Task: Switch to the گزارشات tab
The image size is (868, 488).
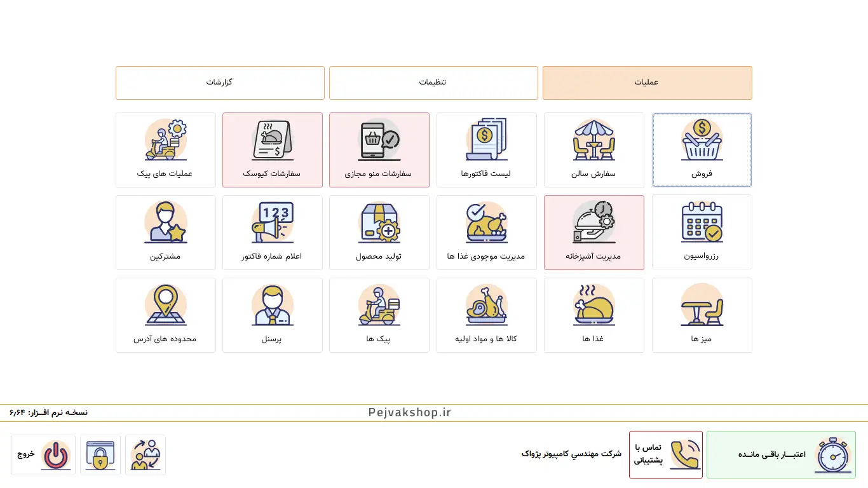Action: (x=220, y=83)
